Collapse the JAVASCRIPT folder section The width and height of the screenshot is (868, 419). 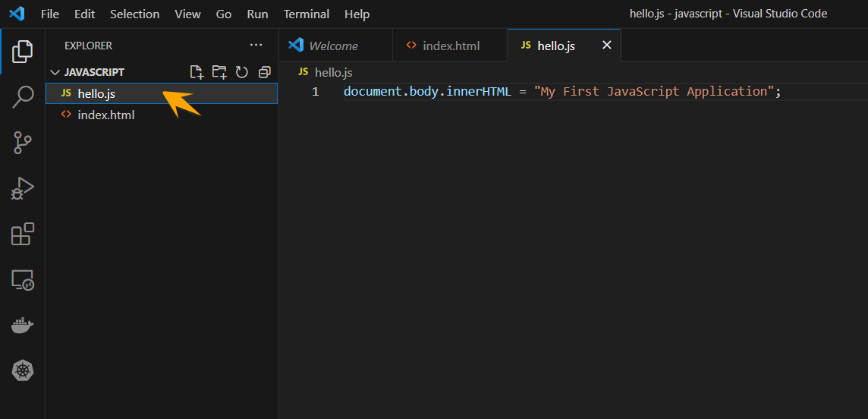[55, 73]
